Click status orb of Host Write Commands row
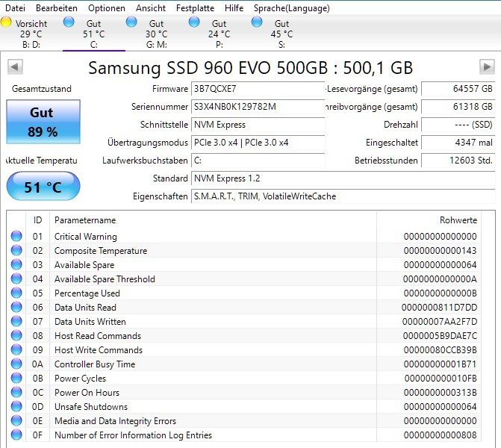 [x=16, y=349]
